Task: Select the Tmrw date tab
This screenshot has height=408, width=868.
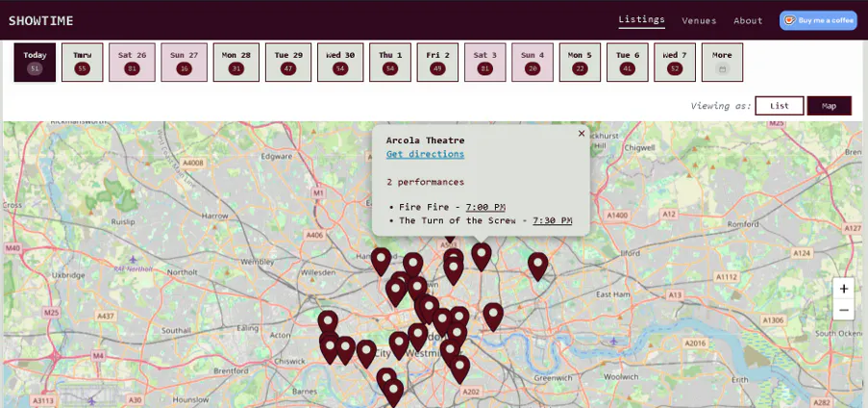Action: 82,63
